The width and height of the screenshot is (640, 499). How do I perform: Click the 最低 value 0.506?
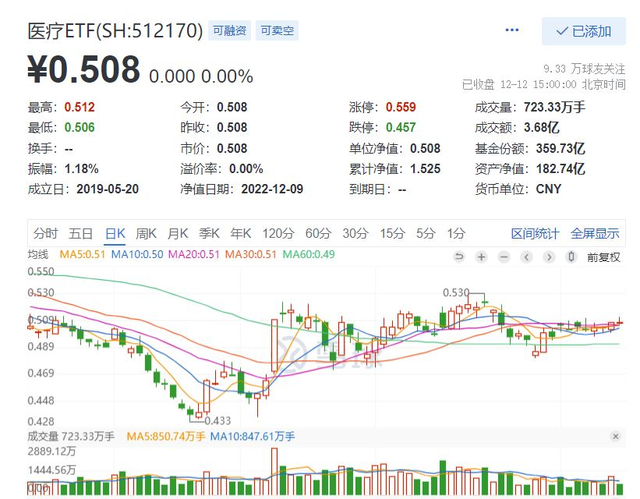point(80,128)
